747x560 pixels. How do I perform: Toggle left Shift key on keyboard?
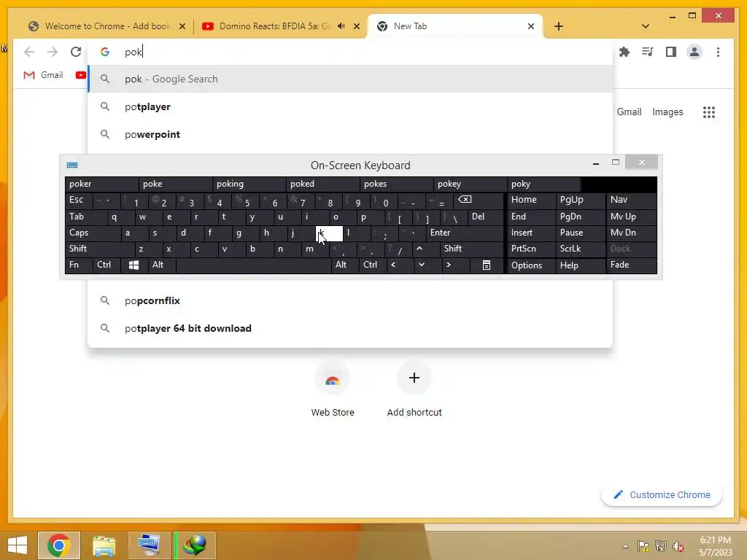[x=99, y=249]
